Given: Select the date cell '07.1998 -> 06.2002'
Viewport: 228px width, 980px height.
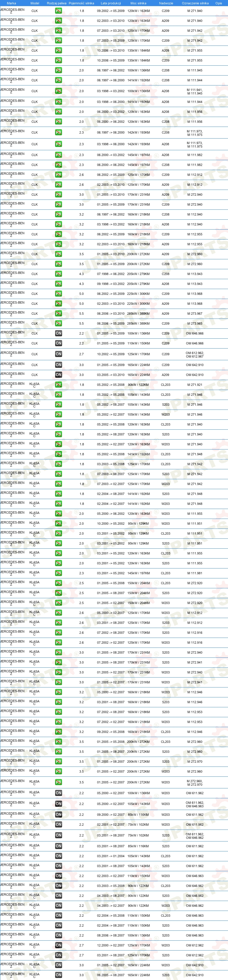Looking at the screenshot, I should [111, 274].
